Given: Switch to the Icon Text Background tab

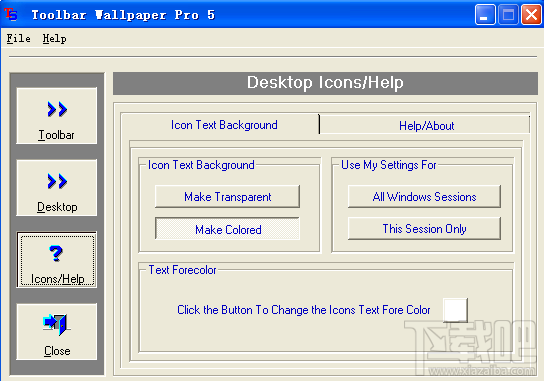Looking at the screenshot, I should click(220, 125).
